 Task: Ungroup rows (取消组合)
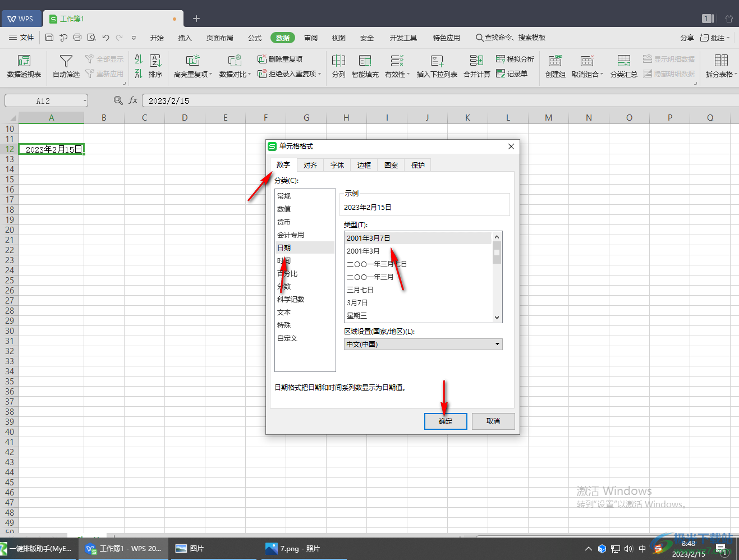tap(587, 66)
